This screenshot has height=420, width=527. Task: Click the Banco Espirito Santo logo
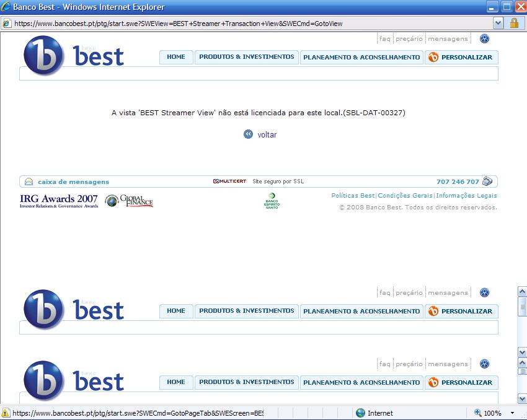coord(272,201)
